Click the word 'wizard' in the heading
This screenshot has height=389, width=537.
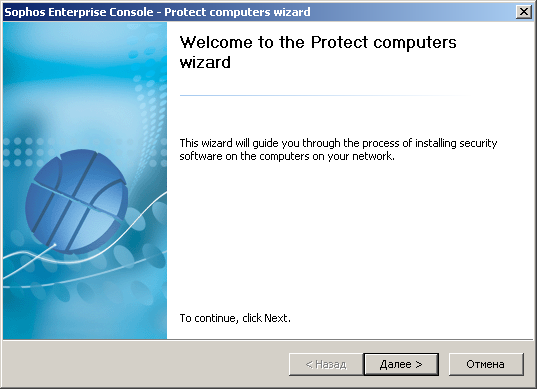coord(205,62)
